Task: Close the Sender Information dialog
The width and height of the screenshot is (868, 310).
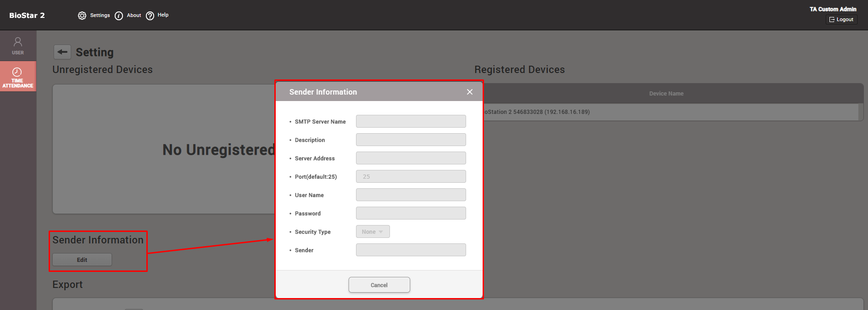Action: point(469,92)
